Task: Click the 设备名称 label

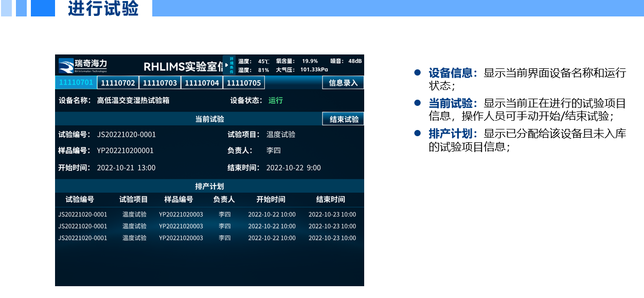Action: tap(75, 101)
